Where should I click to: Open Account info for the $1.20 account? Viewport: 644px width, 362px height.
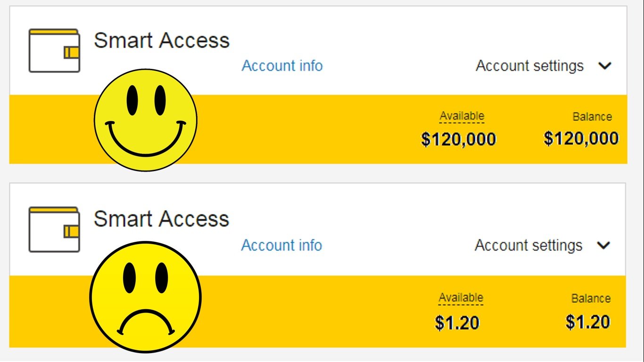(x=281, y=245)
